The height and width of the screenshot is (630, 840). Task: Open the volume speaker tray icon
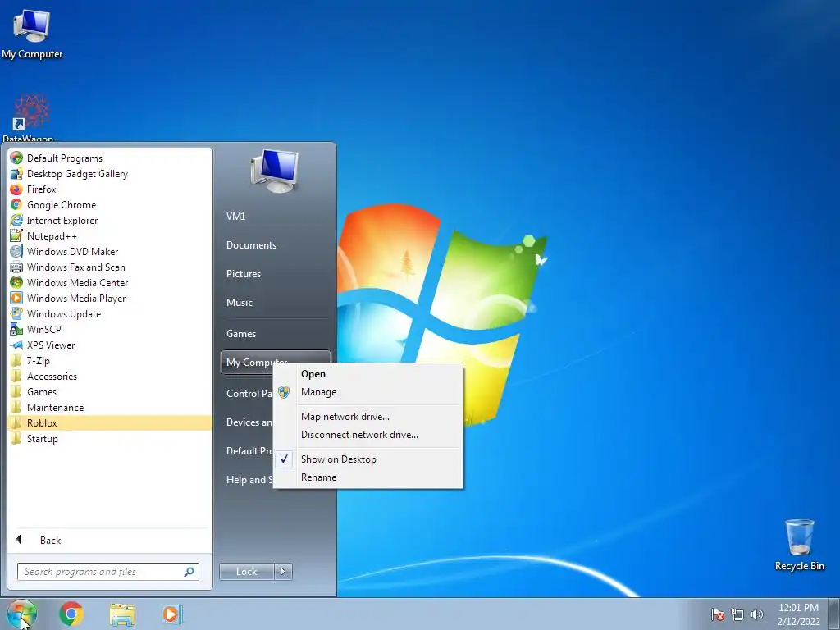[757, 614]
